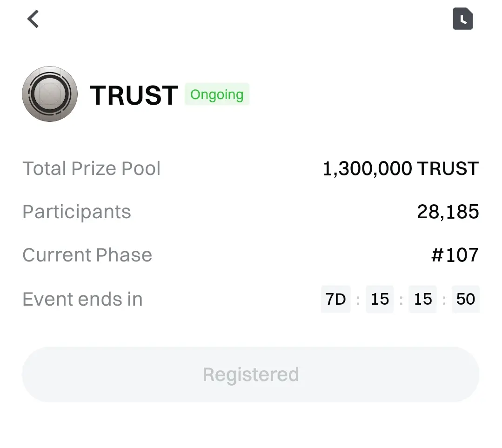Screen dimensions: 502x448
Task: Tap the 28,185 participants count
Action: tap(448, 212)
